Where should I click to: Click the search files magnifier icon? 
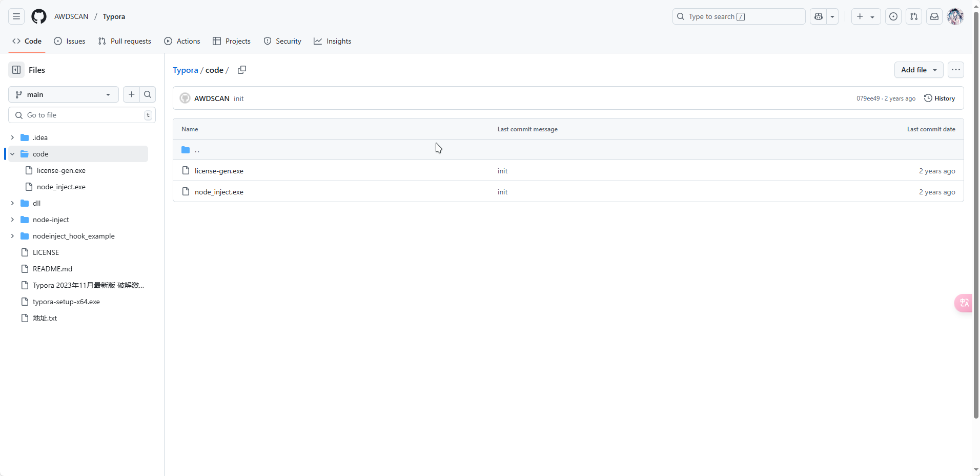(148, 94)
